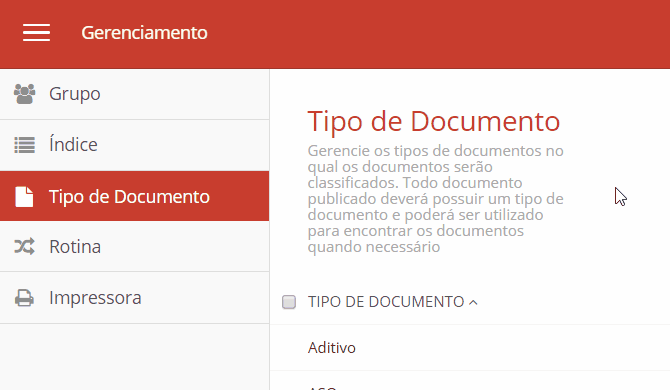
Task: Click the Gerenciamento header title
Action: [144, 33]
